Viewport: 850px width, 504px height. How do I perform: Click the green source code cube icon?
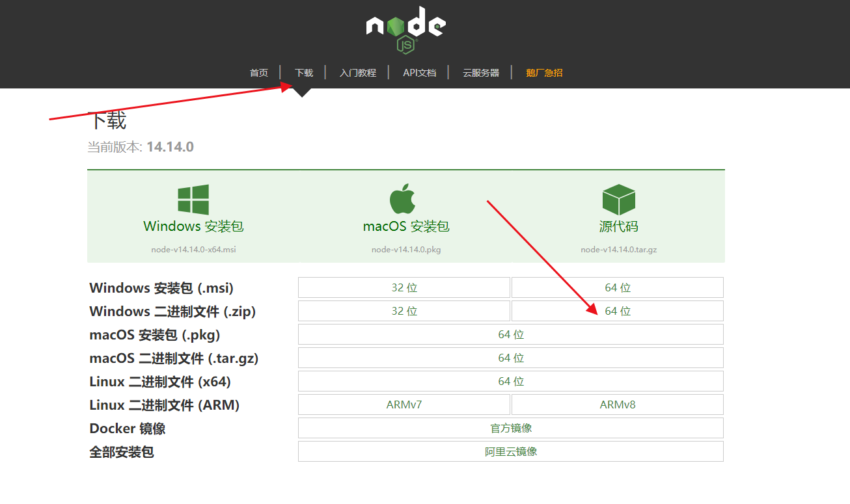pos(618,200)
